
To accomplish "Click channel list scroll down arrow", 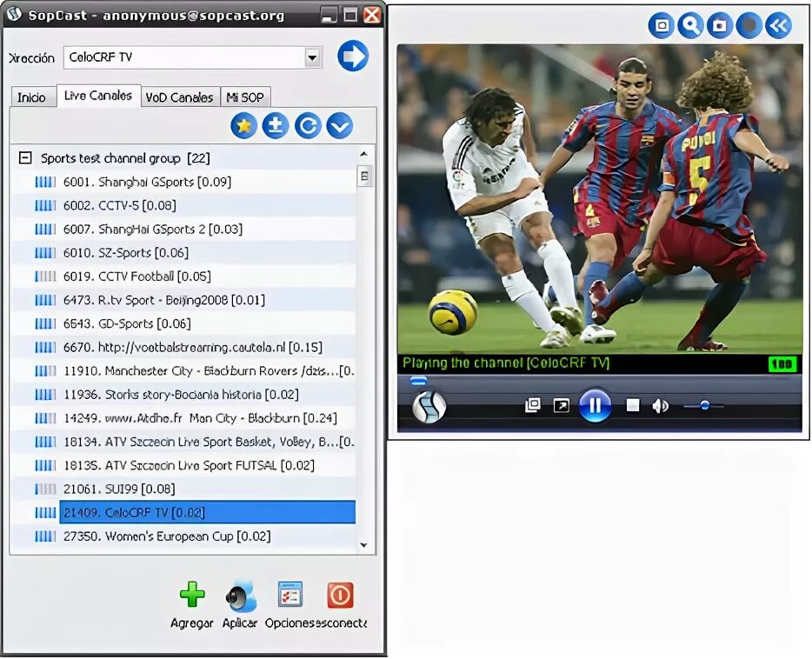I will 364,545.
